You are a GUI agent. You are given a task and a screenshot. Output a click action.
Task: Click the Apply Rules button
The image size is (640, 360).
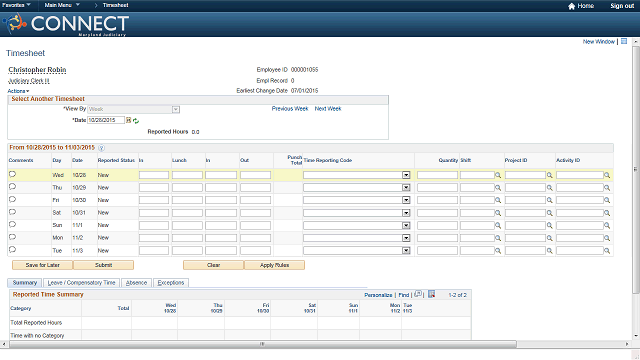pos(274,265)
